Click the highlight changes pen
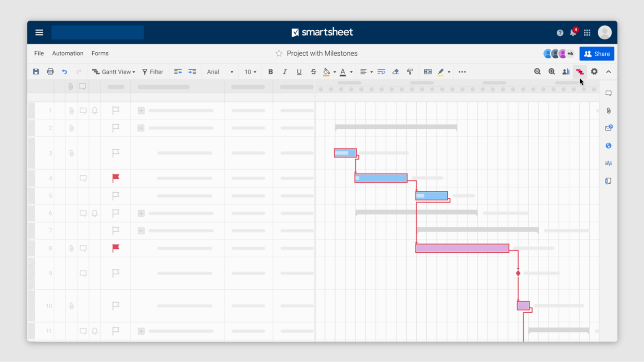The image size is (644, 362). pyautogui.click(x=441, y=72)
